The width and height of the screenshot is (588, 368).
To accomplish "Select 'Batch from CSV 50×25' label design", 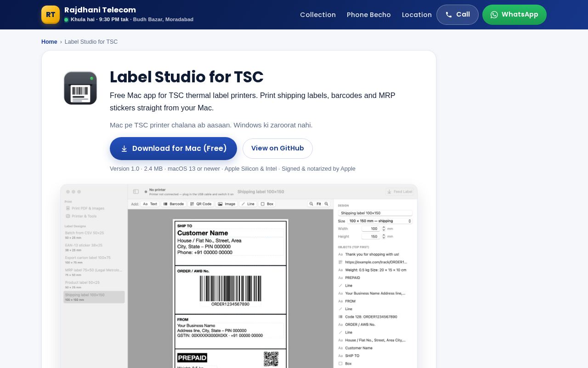I will coord(94,235).
